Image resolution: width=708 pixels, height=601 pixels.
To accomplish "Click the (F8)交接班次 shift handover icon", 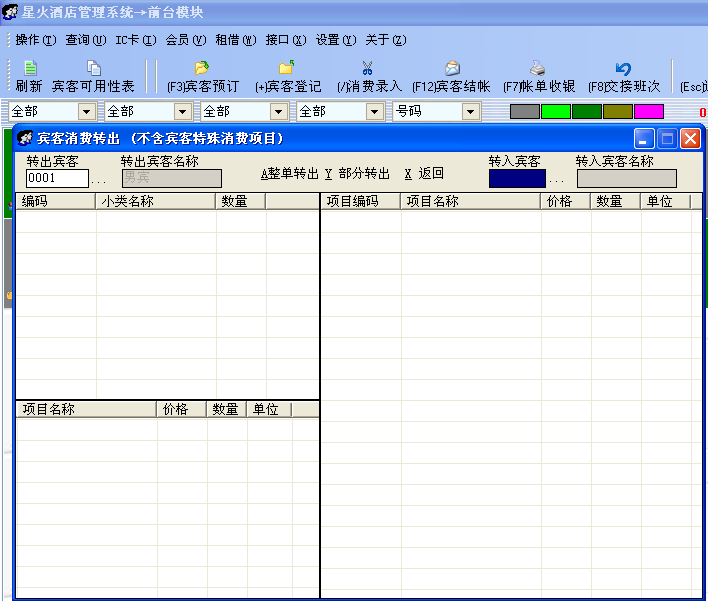I will coord(623,69).
